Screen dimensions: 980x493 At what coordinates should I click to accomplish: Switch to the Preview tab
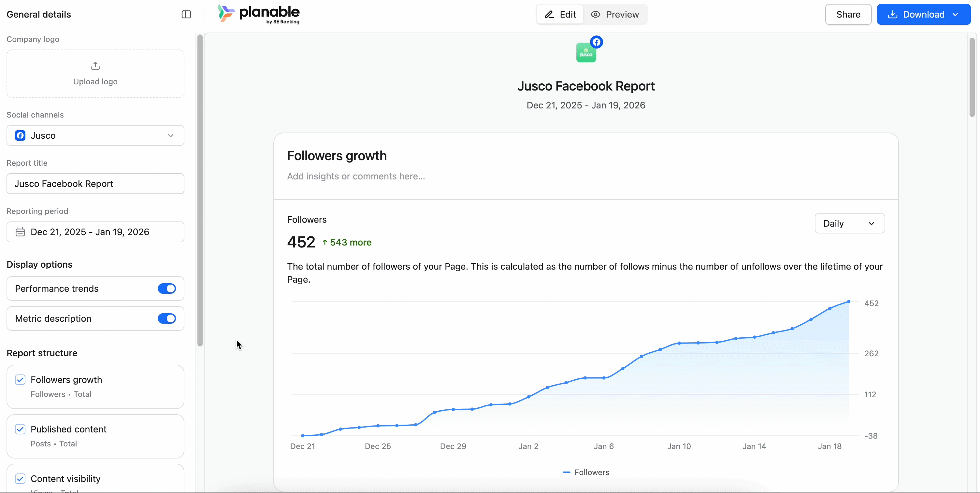pos(615,14)
